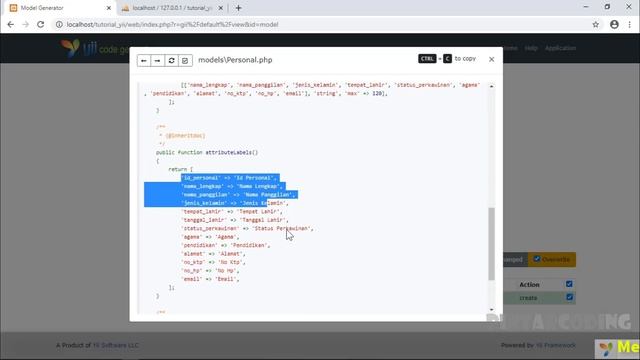Click the 'agama' => 'Agama' line
The image size is (640, 360).
tap(210, 237)
